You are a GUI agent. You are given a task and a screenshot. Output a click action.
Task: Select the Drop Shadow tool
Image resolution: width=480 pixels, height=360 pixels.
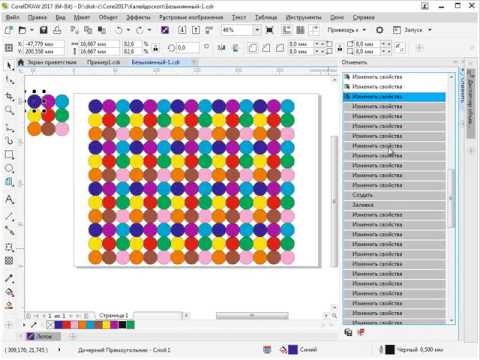[9, 247]
